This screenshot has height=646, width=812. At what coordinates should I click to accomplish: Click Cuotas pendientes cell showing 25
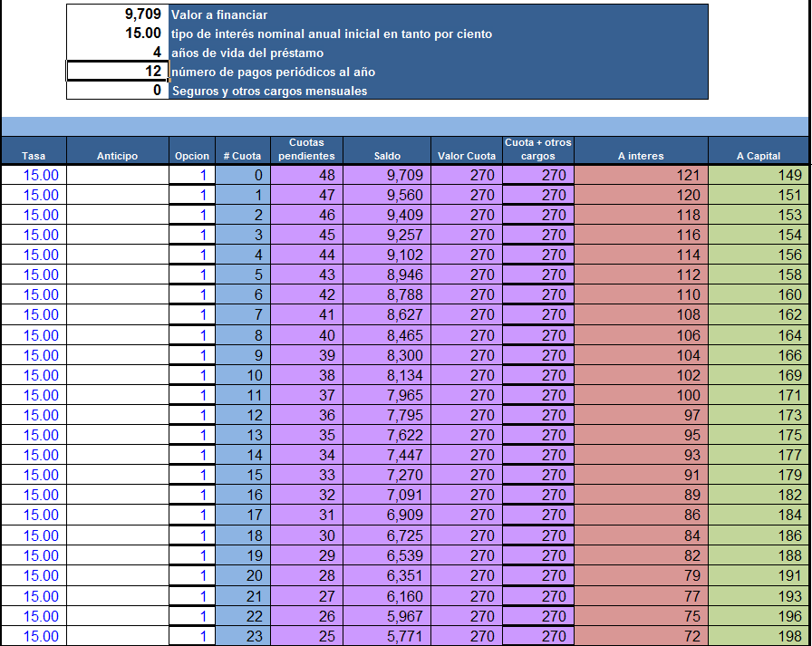[306, 636]
